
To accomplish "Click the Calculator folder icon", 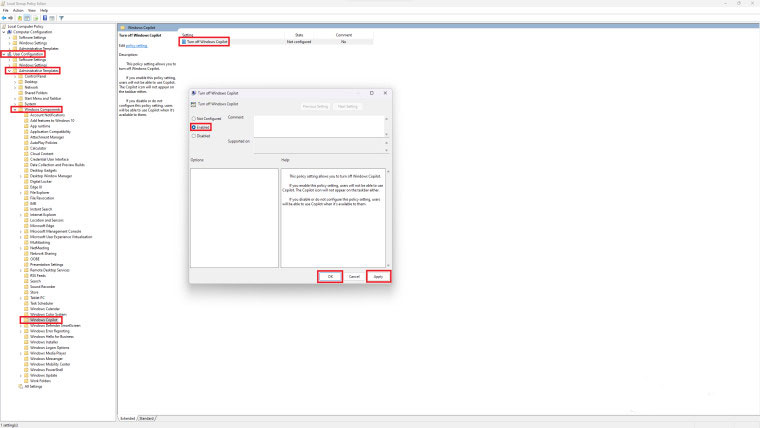I will [26, 148].
